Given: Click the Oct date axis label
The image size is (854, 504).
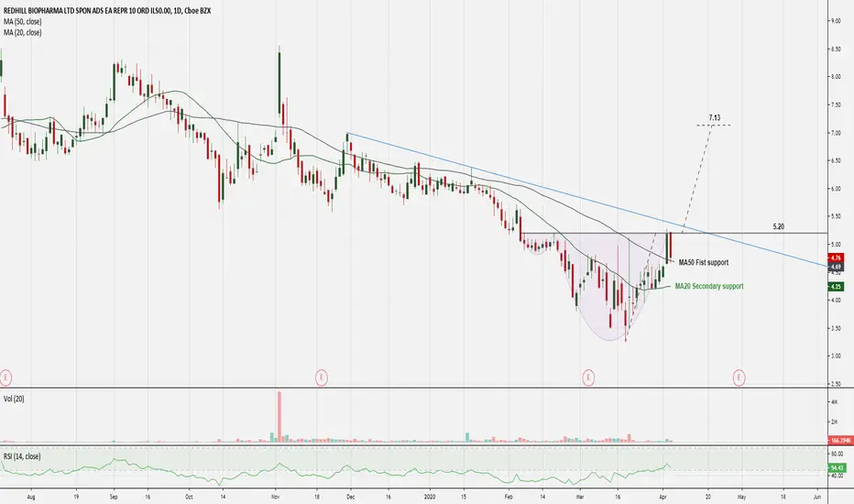Looking at the screenshot, I should 189,497.
